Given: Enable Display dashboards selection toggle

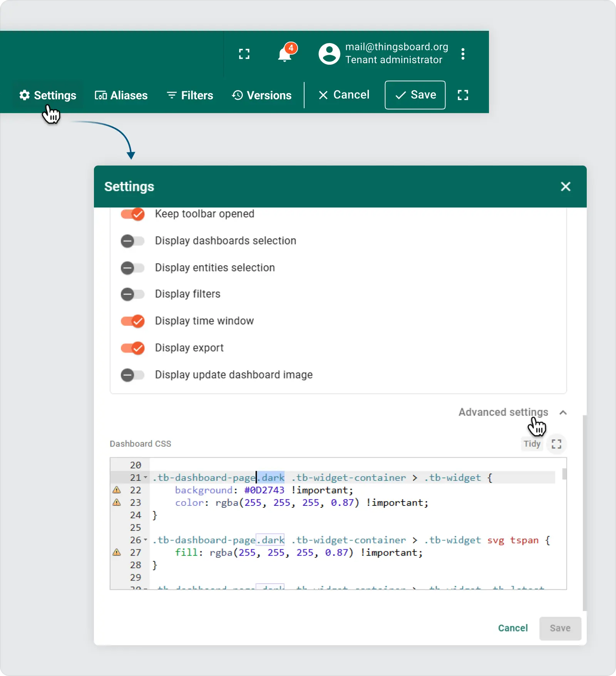Looking at the screenshot, I should pos(132,241).
